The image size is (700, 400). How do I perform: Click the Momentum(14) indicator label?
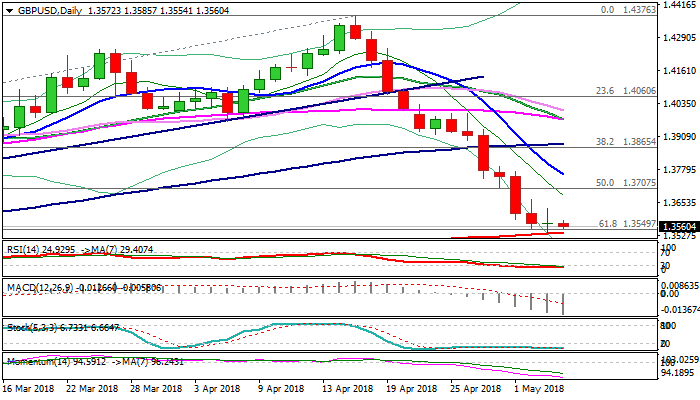[x=33, y=362]
